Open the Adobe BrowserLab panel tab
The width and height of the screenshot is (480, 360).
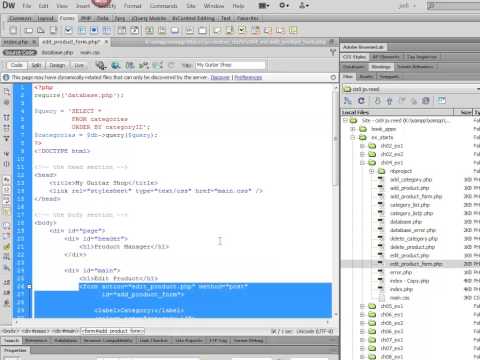click(363, 47)
